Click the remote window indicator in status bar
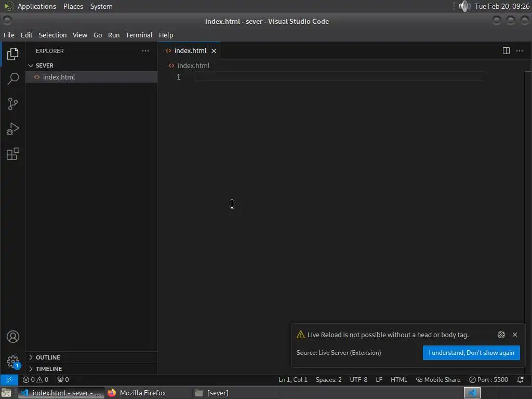The image size is (532, 399). [x=9, y=380]
